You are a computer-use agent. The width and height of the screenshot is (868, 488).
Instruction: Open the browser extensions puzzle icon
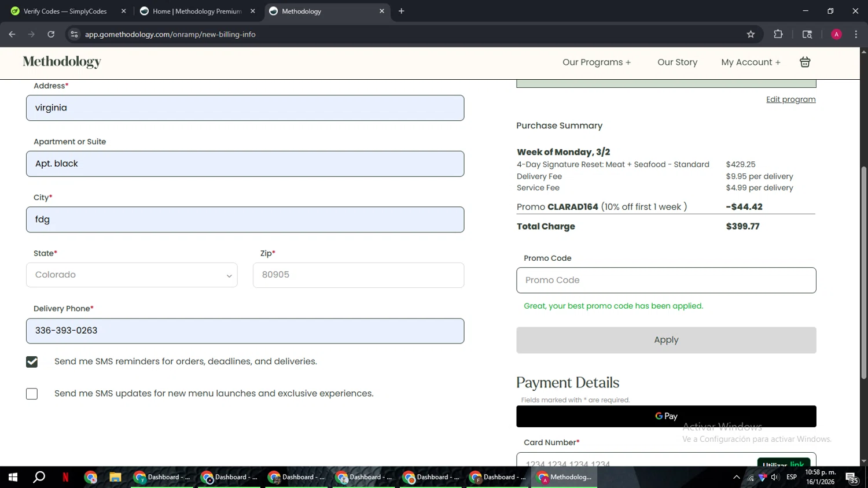(778, 34)
